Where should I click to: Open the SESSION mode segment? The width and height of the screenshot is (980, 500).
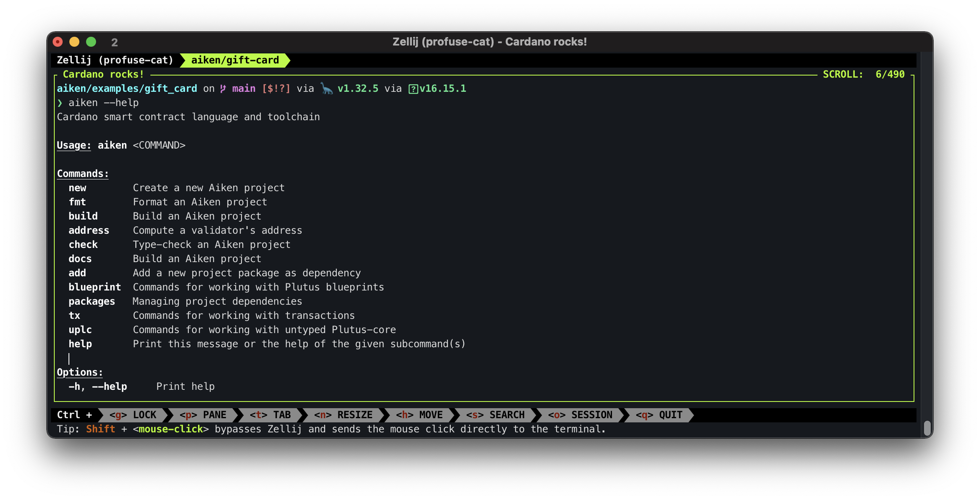pyautogui.click(x=580, y=415)
